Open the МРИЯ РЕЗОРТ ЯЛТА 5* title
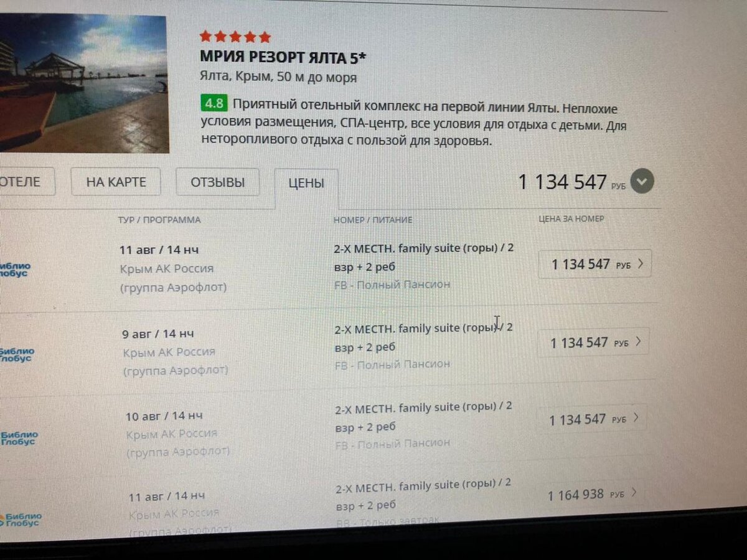747x560 pixels. [x=283, y=57]
